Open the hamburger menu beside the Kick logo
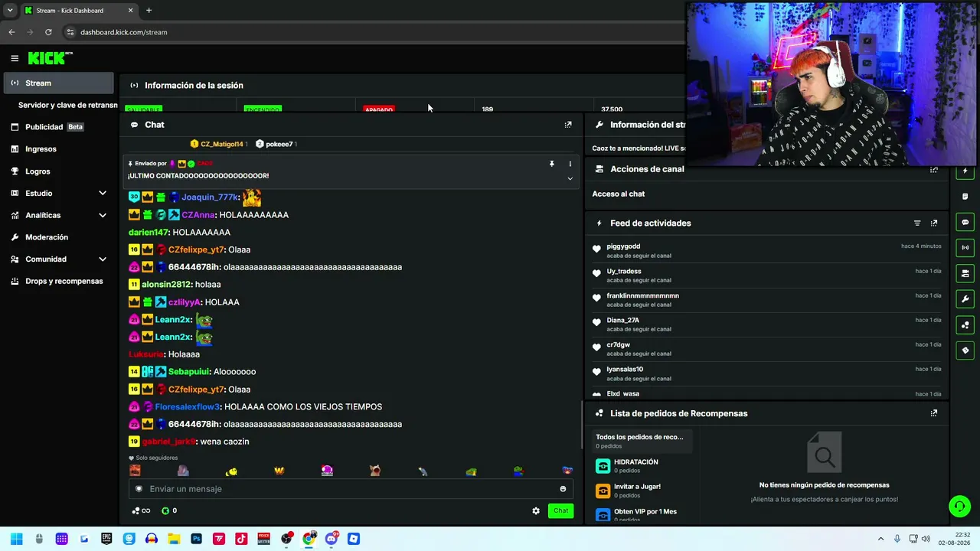 (15, 58)
